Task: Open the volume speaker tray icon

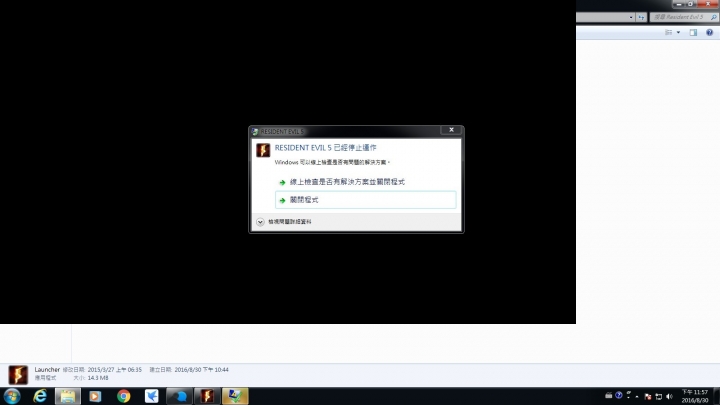Action: (669, 396)
